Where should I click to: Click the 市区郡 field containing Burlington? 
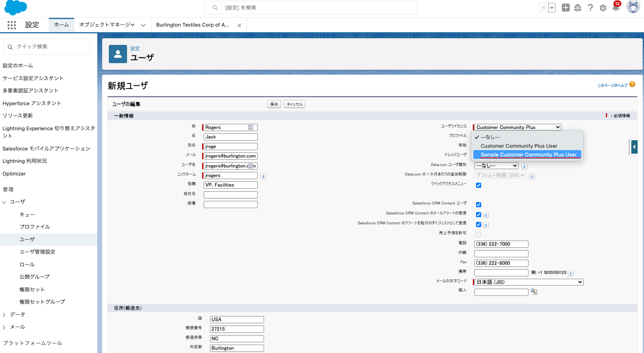pyautogui.click(x=237, y=348)
